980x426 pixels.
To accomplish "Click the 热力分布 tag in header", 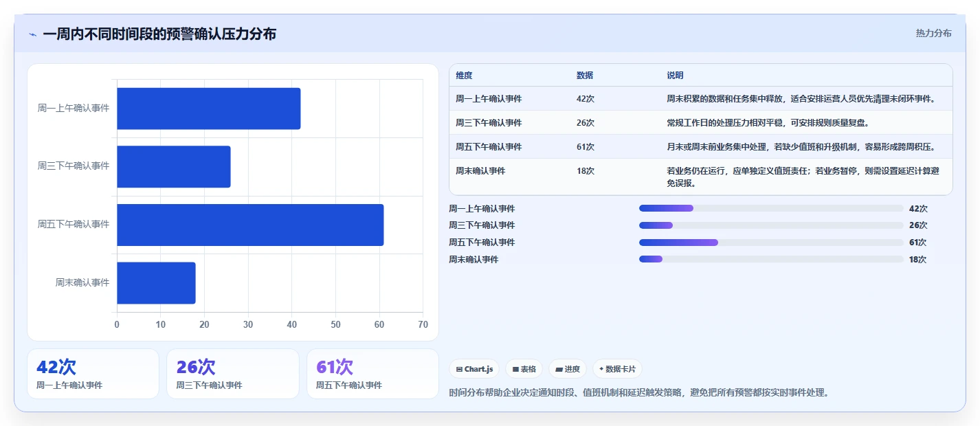I will (933, 33).
